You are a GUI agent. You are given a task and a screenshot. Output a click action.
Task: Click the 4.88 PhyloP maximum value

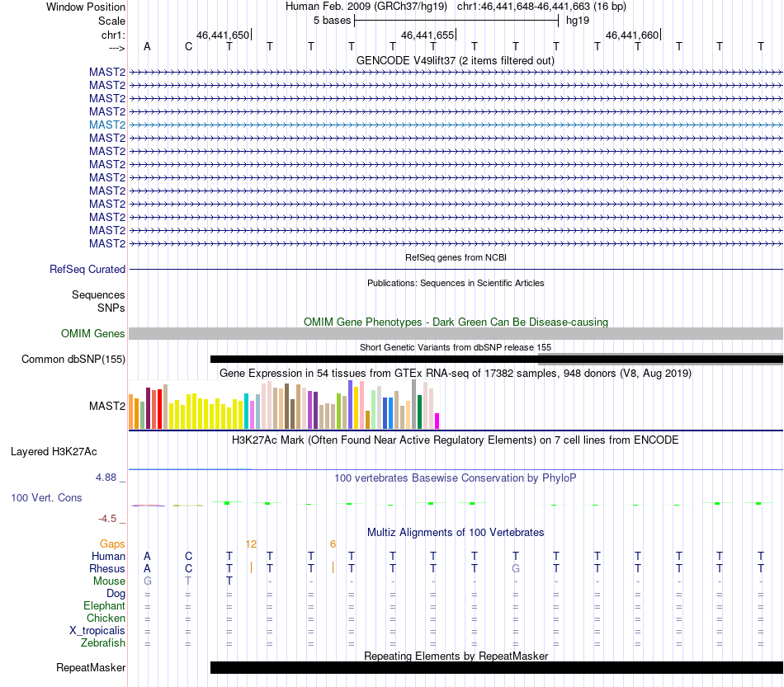tap(106, 478)
